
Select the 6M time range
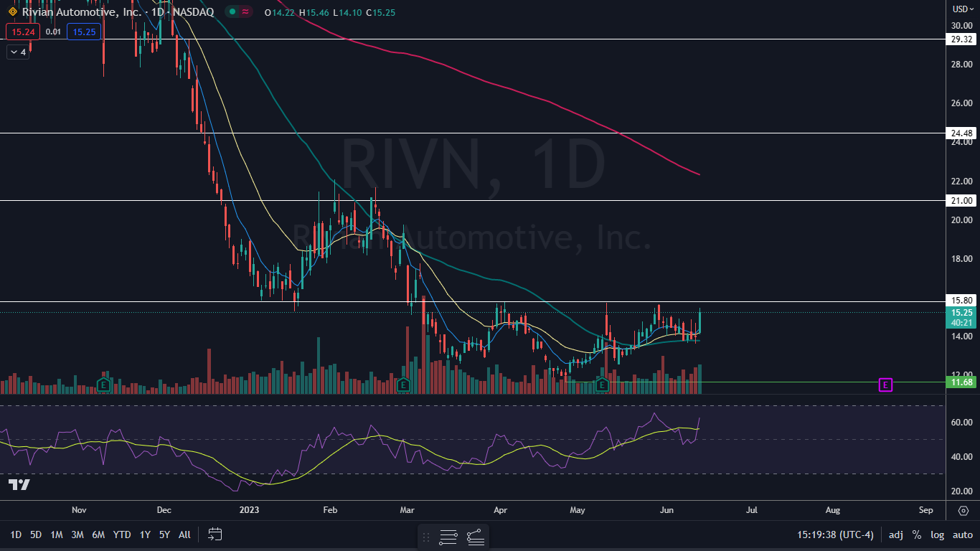[98, 534]
